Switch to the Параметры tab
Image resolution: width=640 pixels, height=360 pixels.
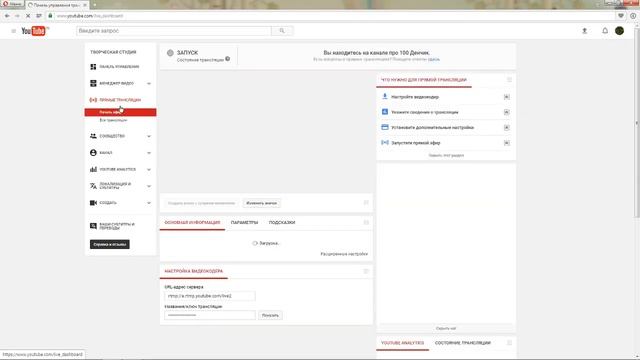tap(244, 222)
